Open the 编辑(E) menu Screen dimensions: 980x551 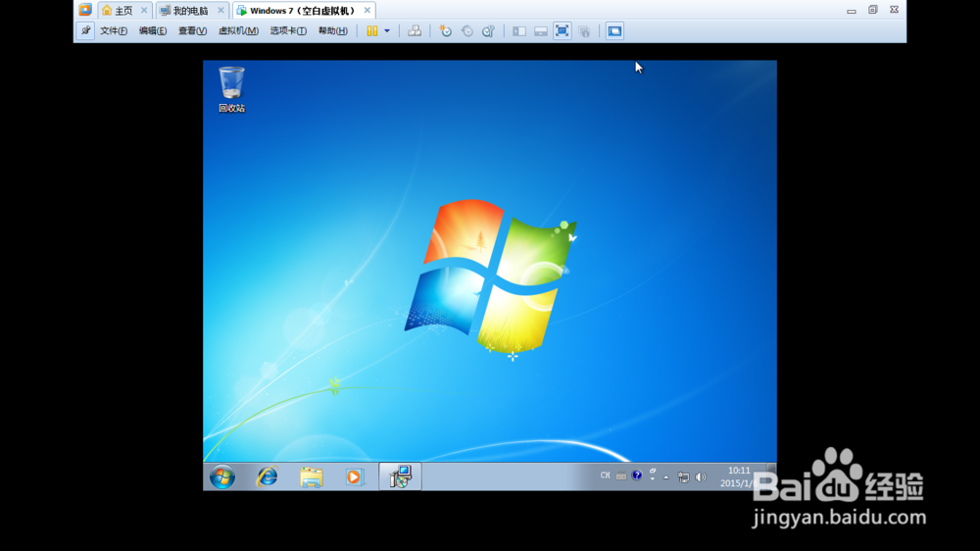point(153,30)
